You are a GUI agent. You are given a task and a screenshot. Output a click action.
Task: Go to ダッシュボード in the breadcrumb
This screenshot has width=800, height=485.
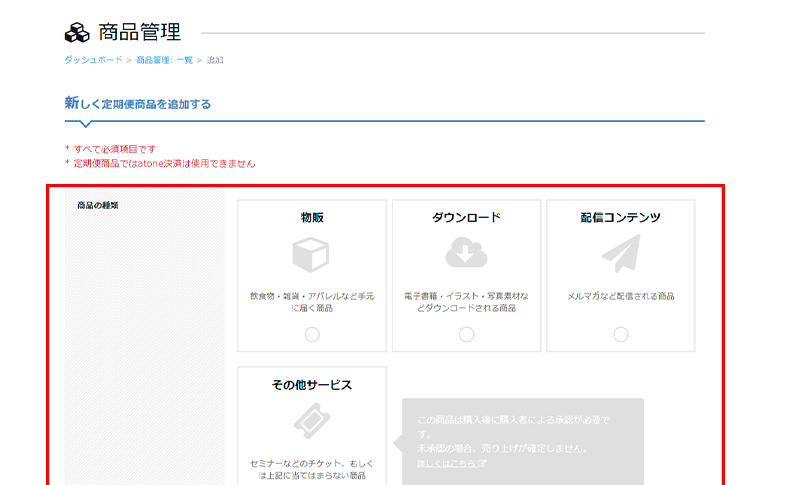93,60
